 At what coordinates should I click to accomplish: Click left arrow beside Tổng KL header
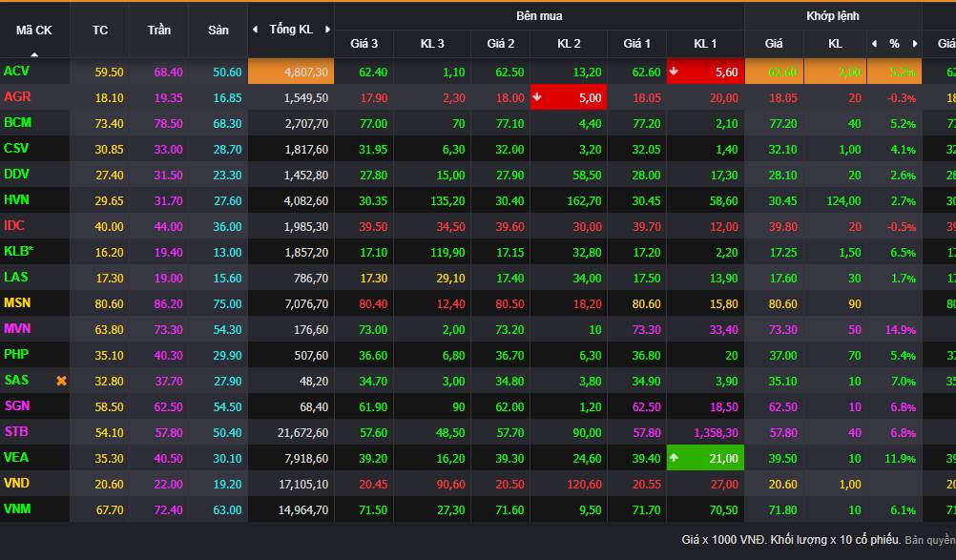256,30
